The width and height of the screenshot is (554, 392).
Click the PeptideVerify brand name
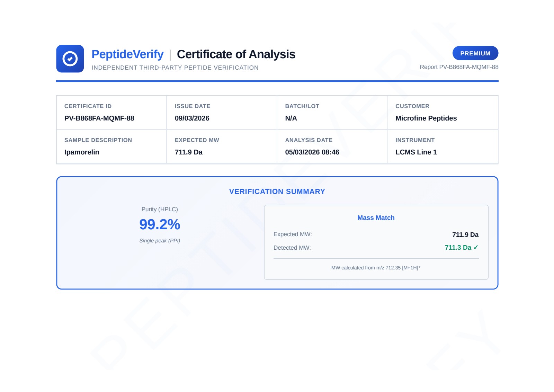pyautogui.click(x=127, y=54)
